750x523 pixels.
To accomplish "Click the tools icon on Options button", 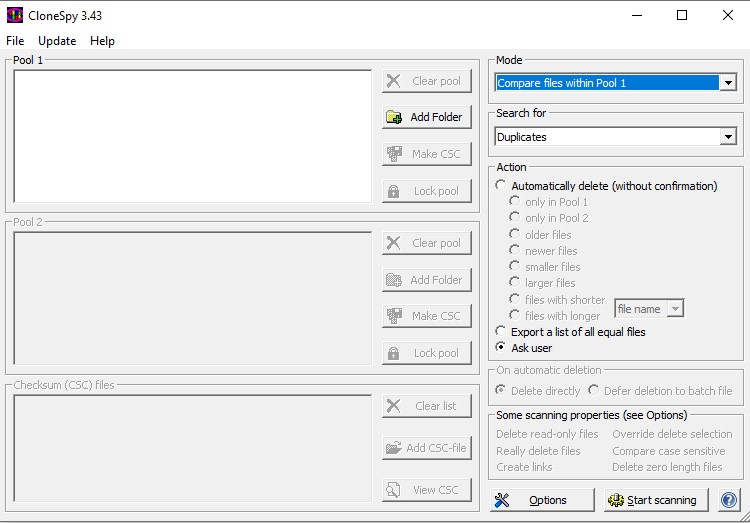I will click(502, 501).
